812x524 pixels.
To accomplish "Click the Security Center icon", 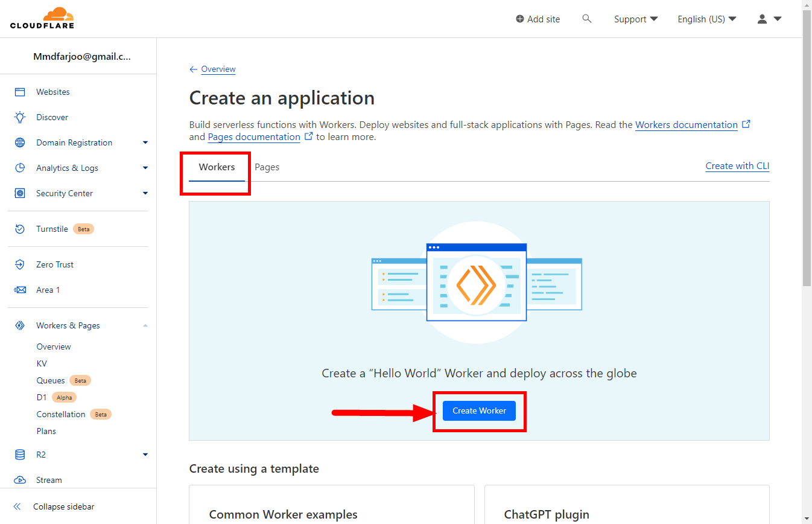I will coord(20,193).
